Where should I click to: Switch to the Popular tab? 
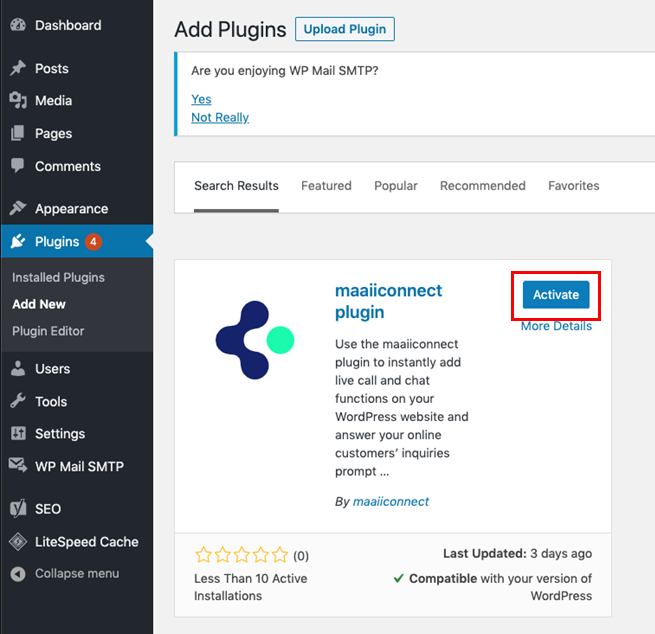pyautogui.click(x=396, y=185)
